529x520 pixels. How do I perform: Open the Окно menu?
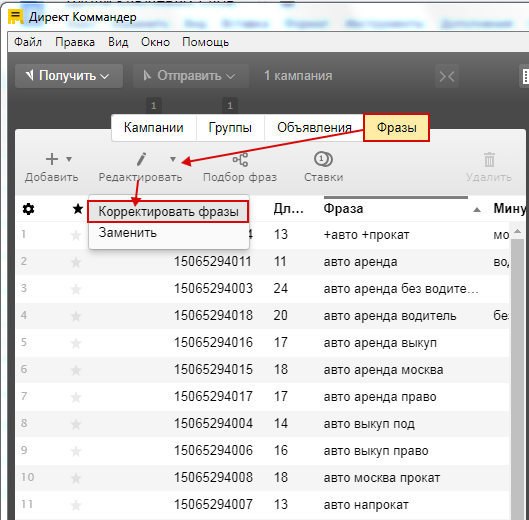pos(155,42)
